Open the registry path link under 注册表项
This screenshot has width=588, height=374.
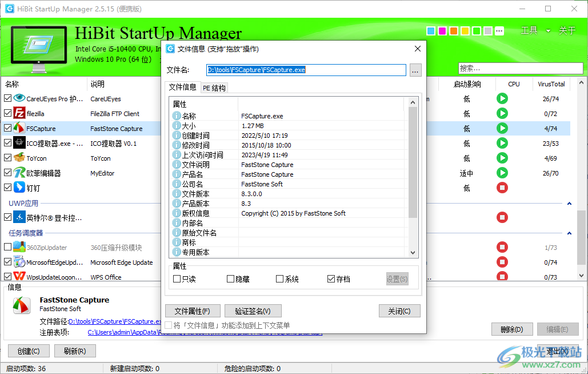pos(205,332)
